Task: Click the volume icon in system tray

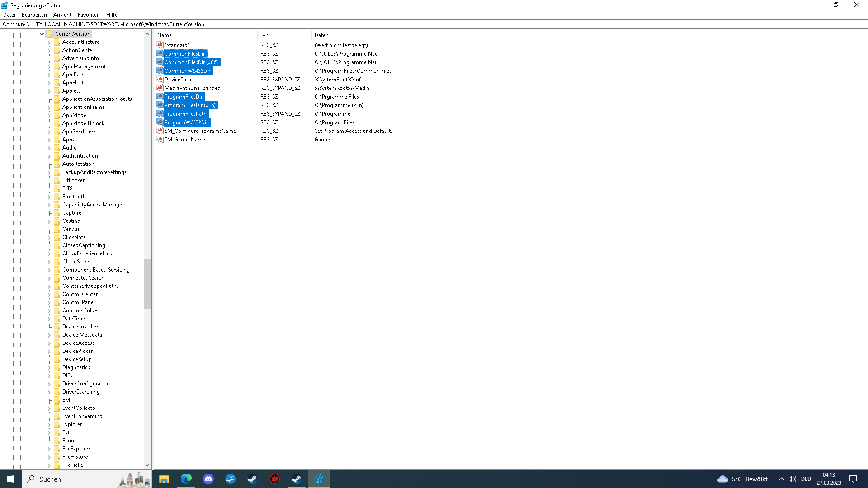Action: (792, 479)
